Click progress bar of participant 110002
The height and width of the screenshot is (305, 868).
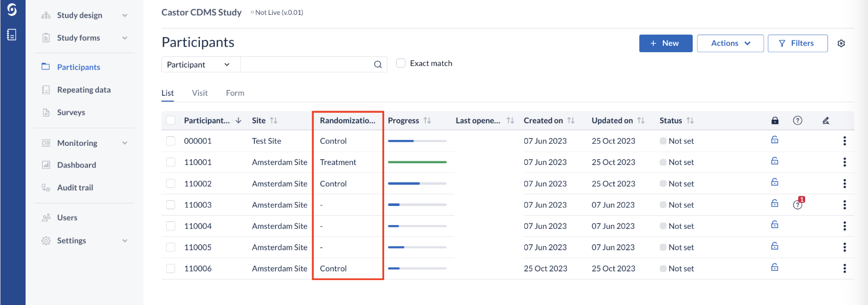[x=417, y=184]
